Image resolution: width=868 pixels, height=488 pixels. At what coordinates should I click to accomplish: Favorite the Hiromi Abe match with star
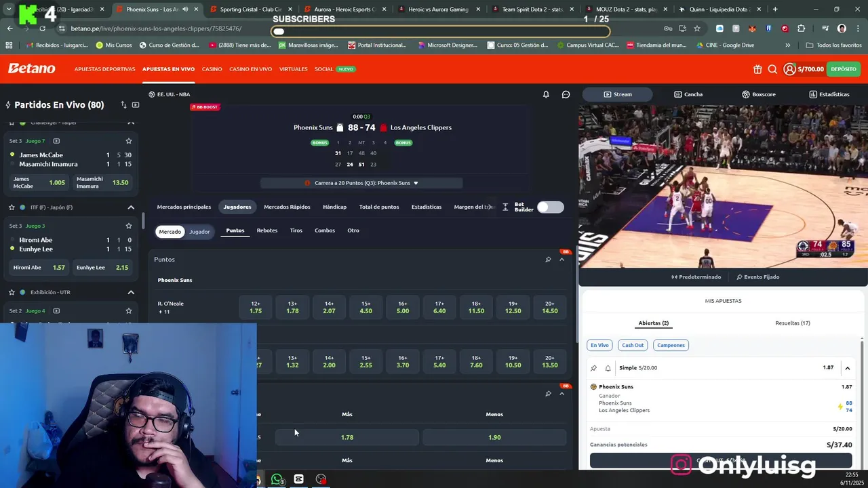128,226
